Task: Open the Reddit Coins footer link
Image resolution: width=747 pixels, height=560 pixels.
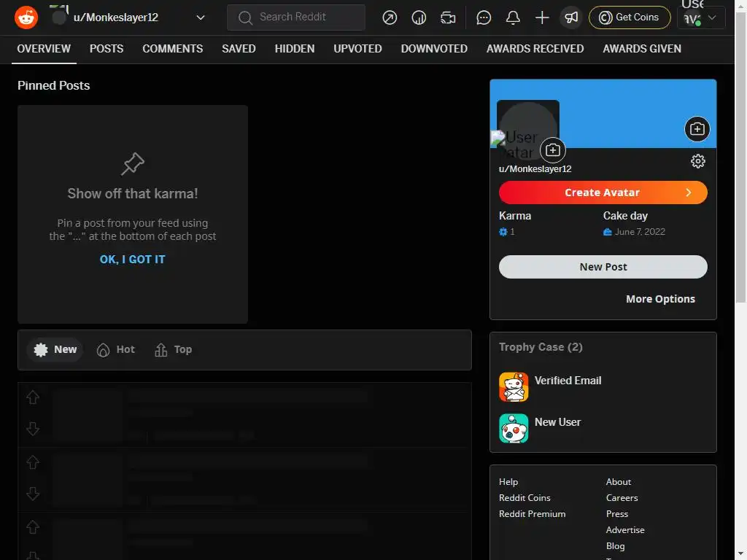Action: 525,498
